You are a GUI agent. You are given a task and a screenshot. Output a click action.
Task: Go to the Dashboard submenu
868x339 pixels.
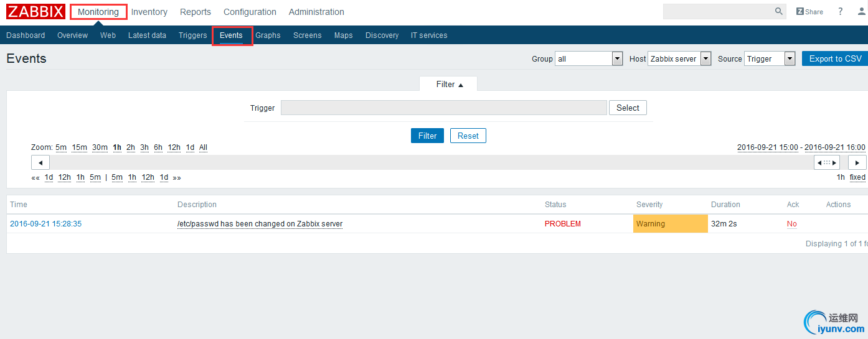(x=26, y=35)
